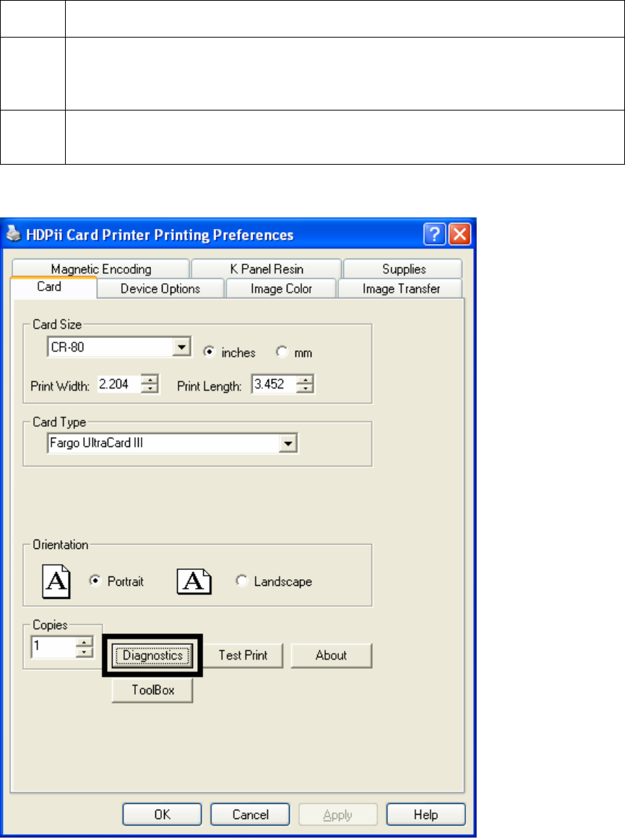Click the Help button
The height and width of the screenshot is (840, 625).
(426, 814)
